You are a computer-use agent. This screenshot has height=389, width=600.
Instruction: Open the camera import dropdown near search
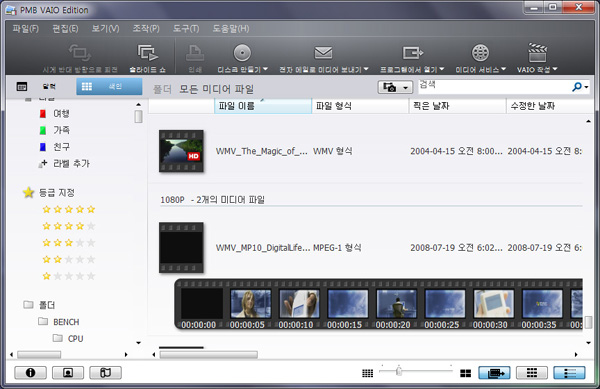tap(395, 87)
